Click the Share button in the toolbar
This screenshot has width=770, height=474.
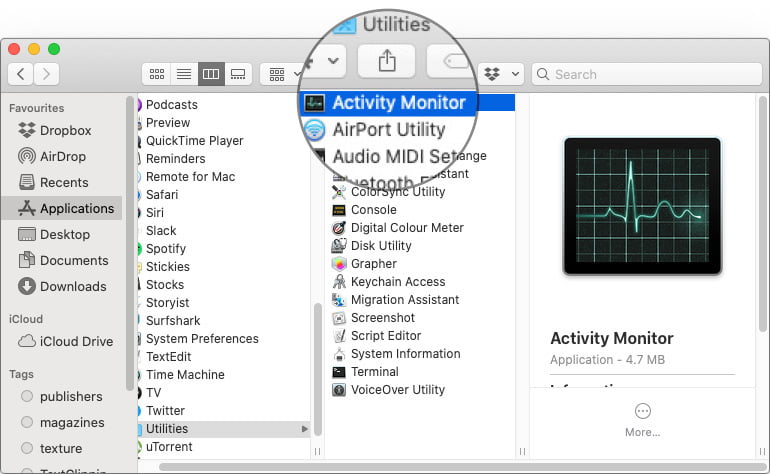point(387,61)
